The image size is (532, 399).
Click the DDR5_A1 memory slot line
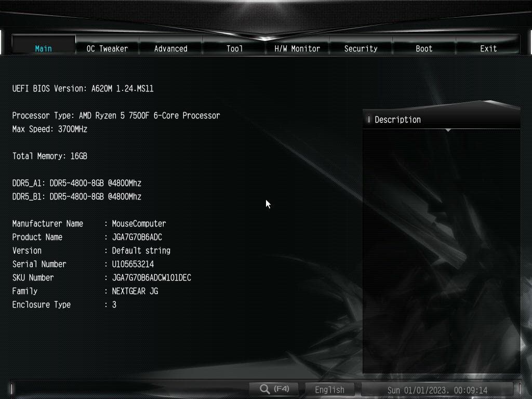click(x=77, y=183)
